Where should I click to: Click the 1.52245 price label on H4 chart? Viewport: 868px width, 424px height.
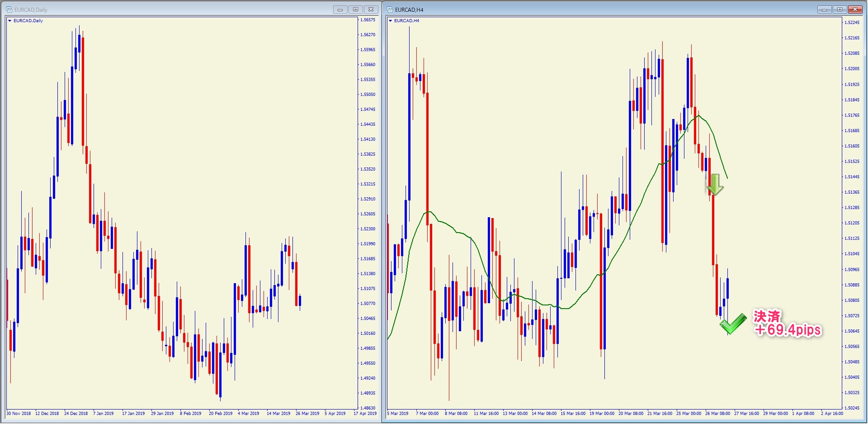[x=852, y=23]
